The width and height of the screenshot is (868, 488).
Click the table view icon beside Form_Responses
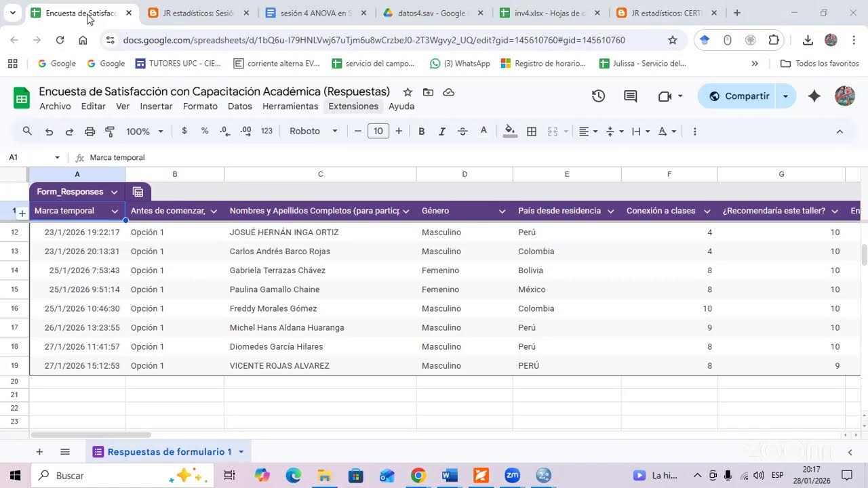[x=138, y=192]
